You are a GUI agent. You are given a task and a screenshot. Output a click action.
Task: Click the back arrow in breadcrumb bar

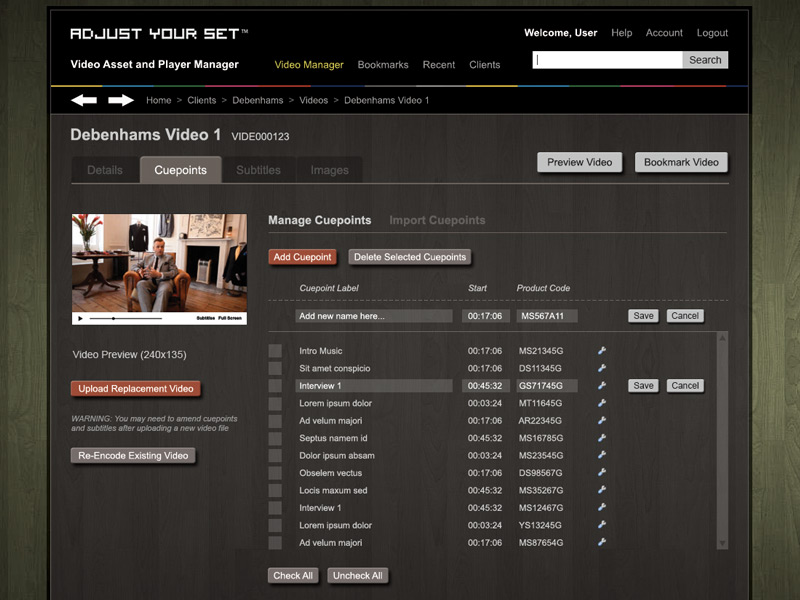click(84, 100)
